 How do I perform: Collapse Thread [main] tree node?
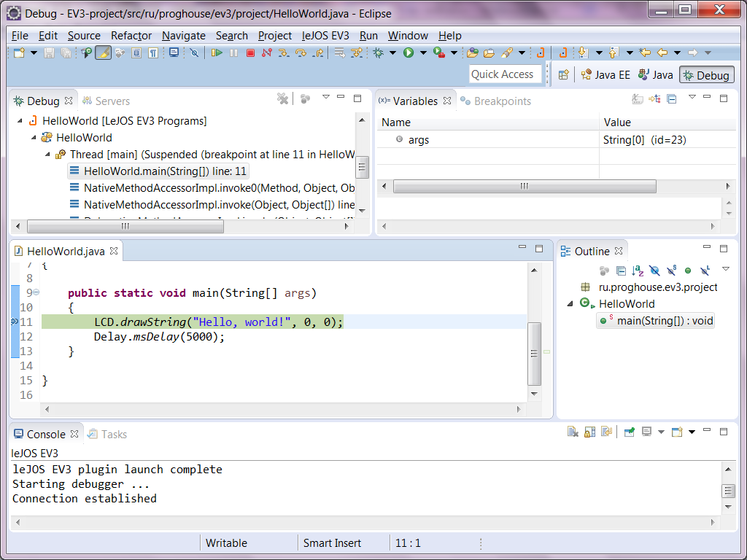point(47,155)
